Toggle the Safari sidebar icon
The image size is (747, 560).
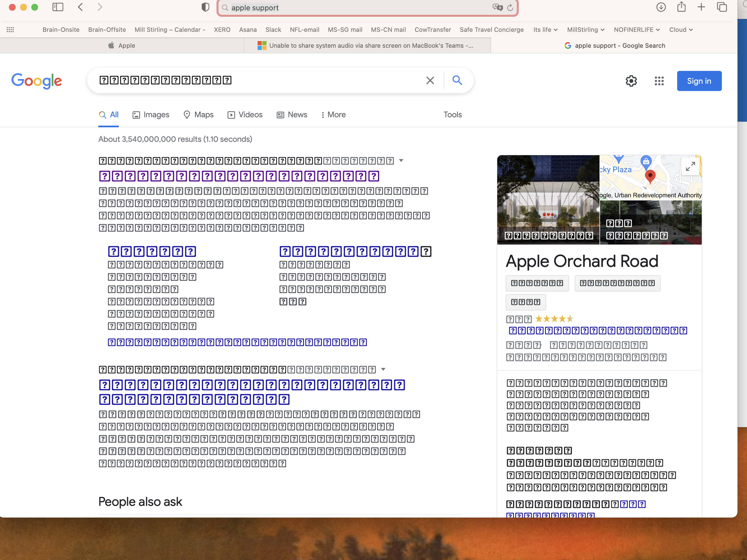(58, 7)
